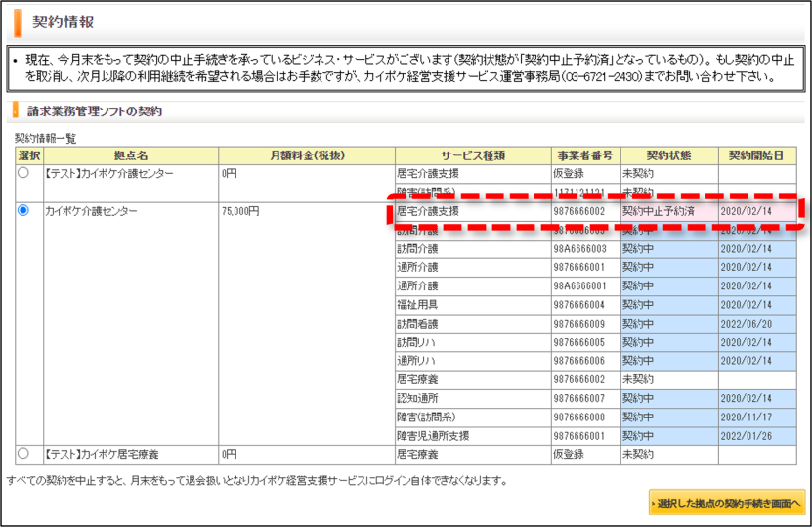Click the 選択 column header
Screen dimensions: 812x527
coord(29,155)
